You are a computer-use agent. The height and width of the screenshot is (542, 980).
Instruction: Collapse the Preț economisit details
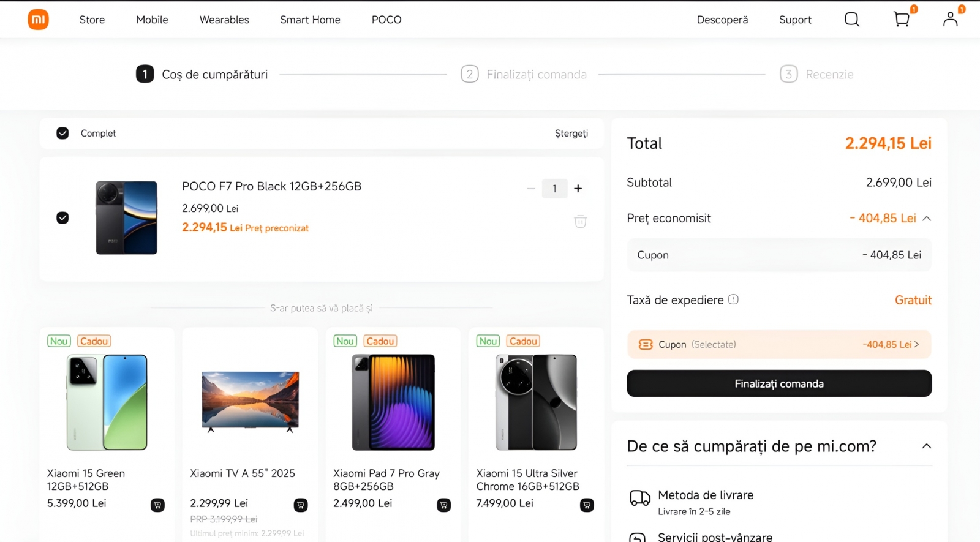927,219
